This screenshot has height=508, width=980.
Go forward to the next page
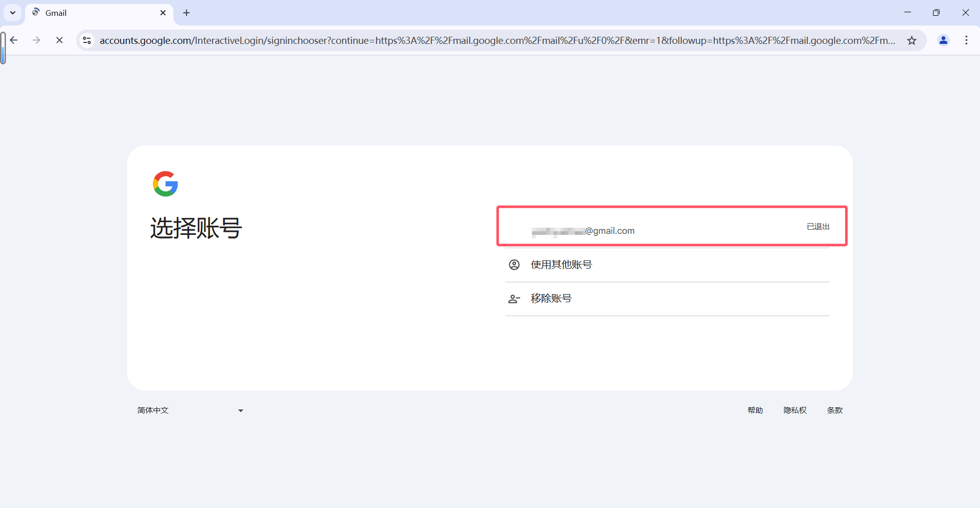[36, 40]
